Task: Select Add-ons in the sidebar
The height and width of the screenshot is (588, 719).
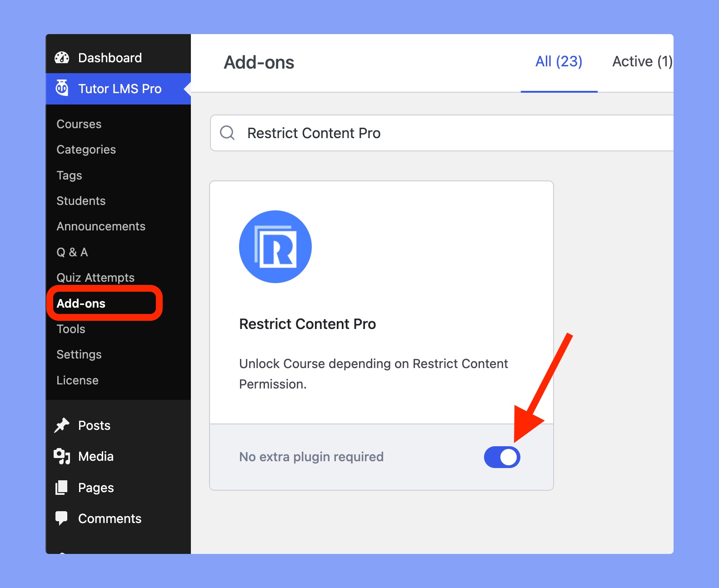Action: [81, 304]
